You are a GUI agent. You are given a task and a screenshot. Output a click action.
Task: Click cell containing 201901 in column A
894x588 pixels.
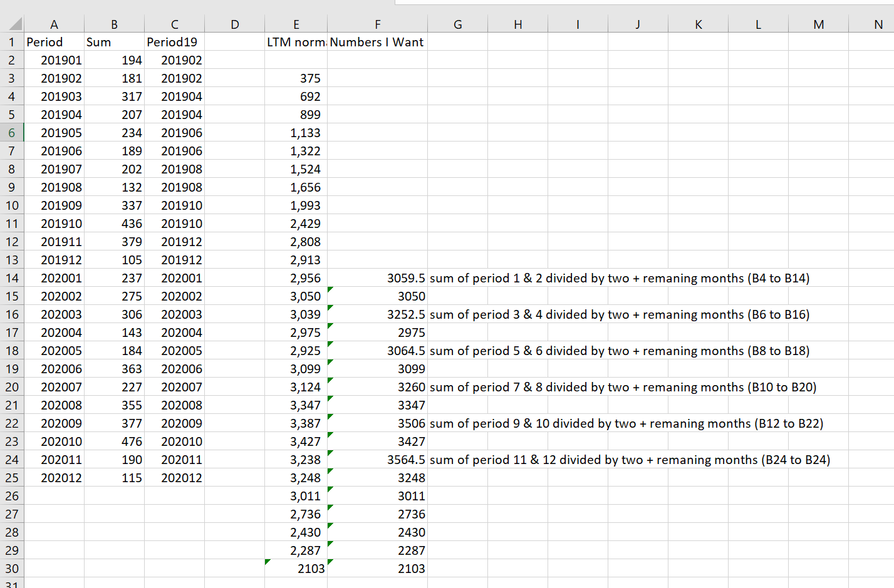(54, 60)
